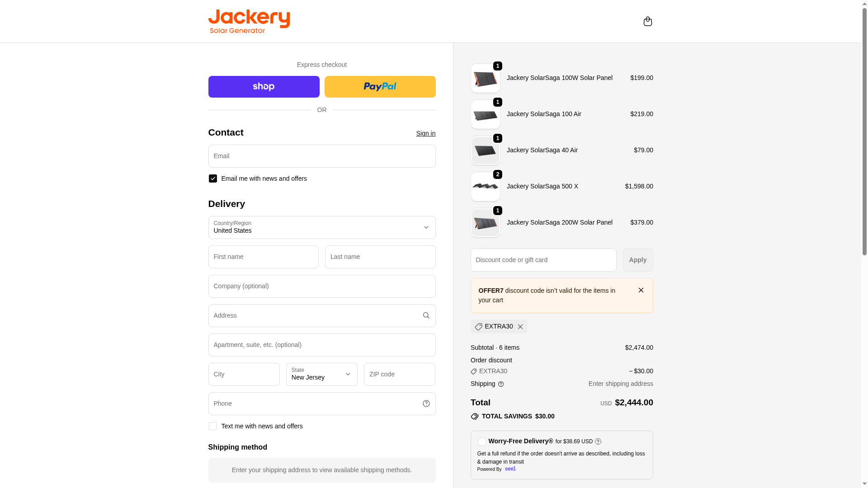This screenshot has height=488, width=868.
Task: Pay with PayPal express checkout button
Action: point(380,87)
